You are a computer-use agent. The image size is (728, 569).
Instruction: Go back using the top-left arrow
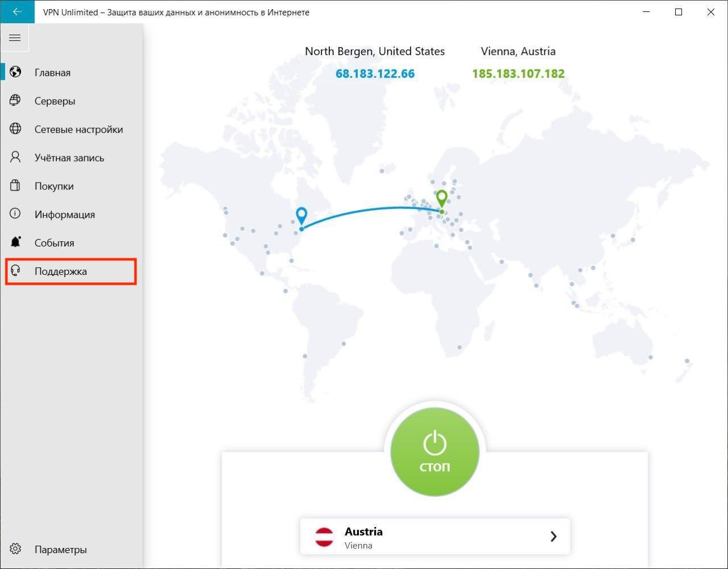click(17, 12)
